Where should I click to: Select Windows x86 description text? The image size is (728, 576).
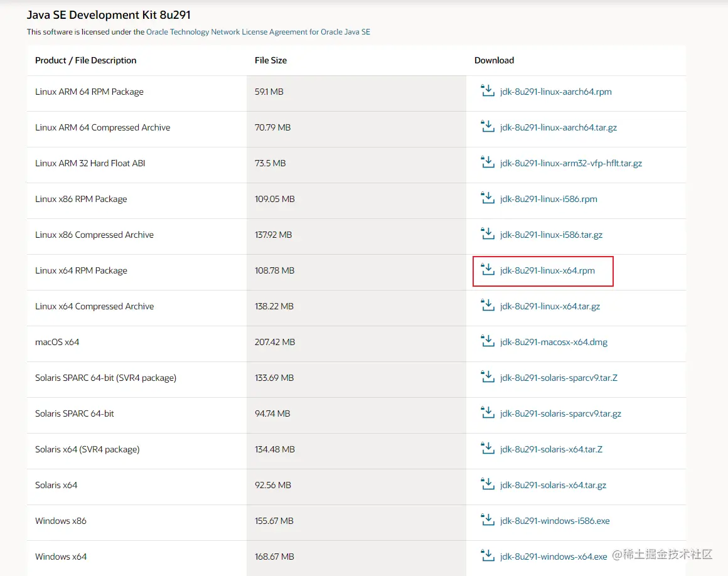61,521
